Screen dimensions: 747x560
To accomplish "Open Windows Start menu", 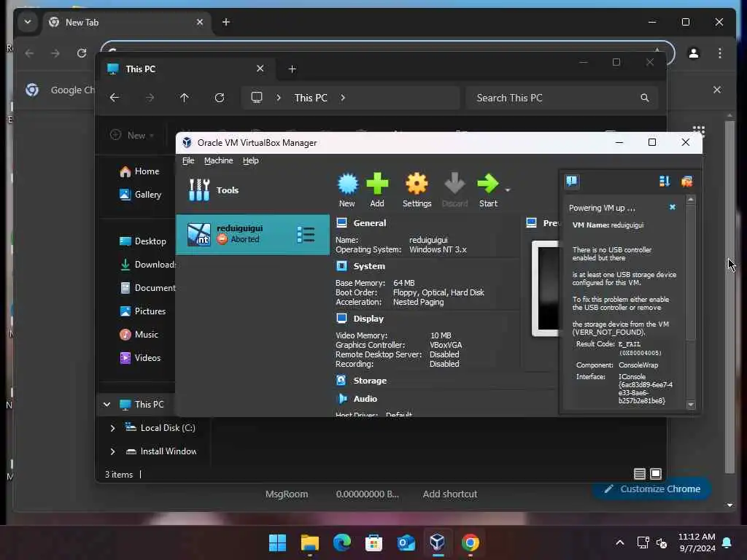I will pyautogui.click(x=277, y=542).
